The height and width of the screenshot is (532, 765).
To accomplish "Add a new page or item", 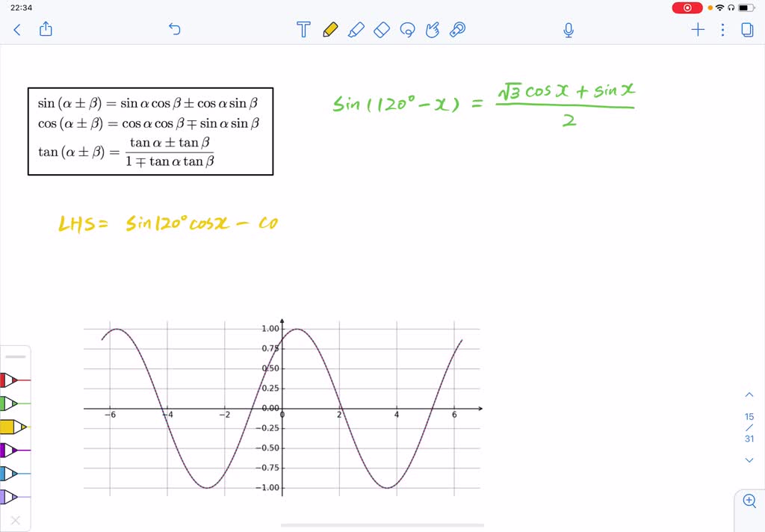I will 698,30.
